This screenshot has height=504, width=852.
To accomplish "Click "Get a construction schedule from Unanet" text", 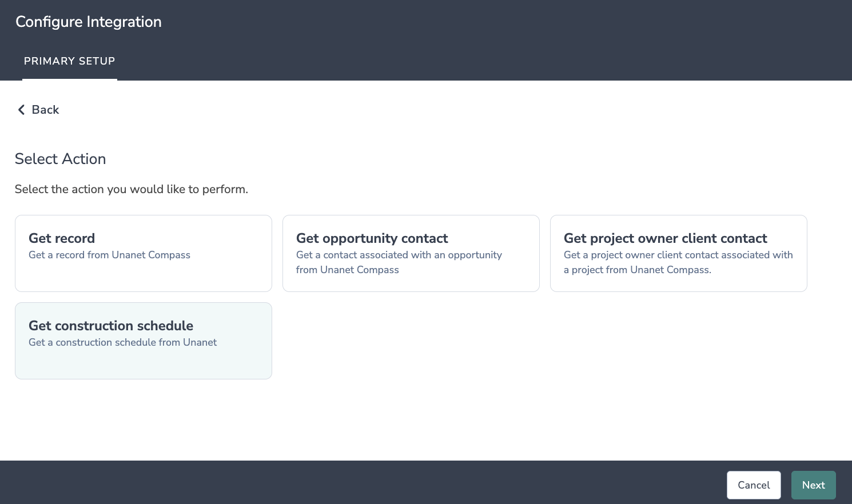I will pyautogui.click(x=122, y=342).
